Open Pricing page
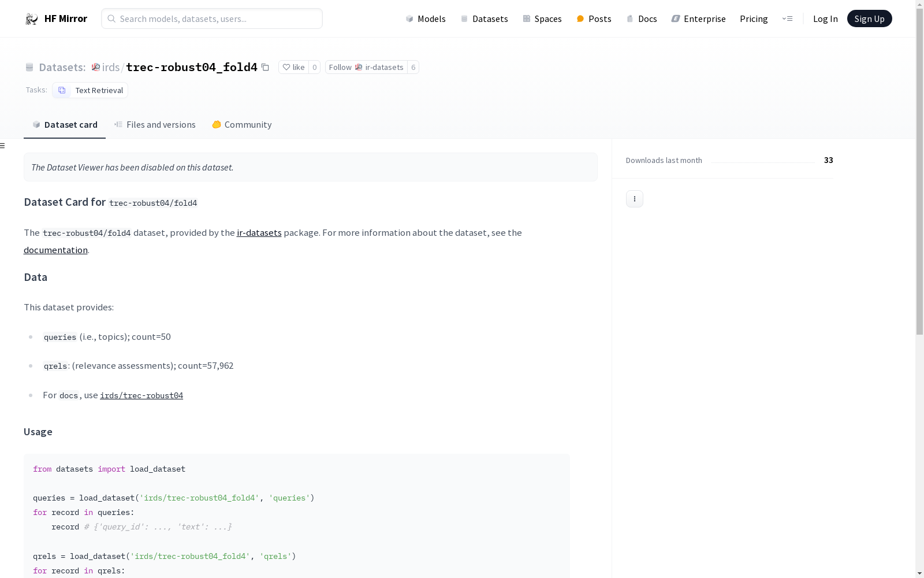Viewport: 924px width, 578px height. tap(754, 18)
